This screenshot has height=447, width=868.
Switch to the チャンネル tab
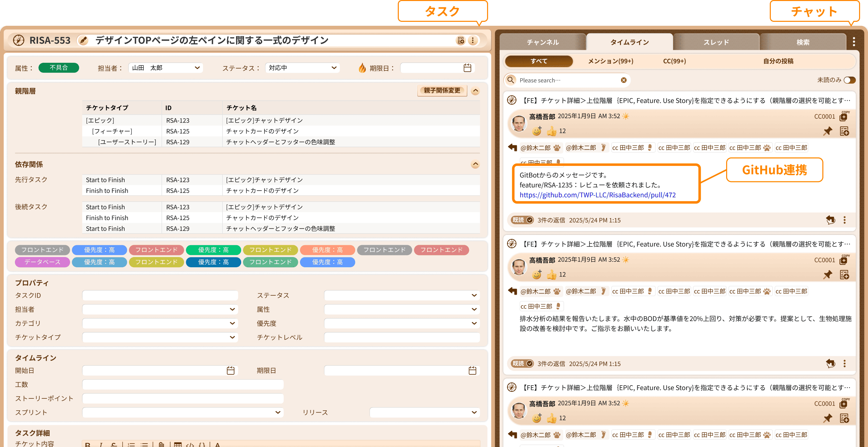point(543,42)
